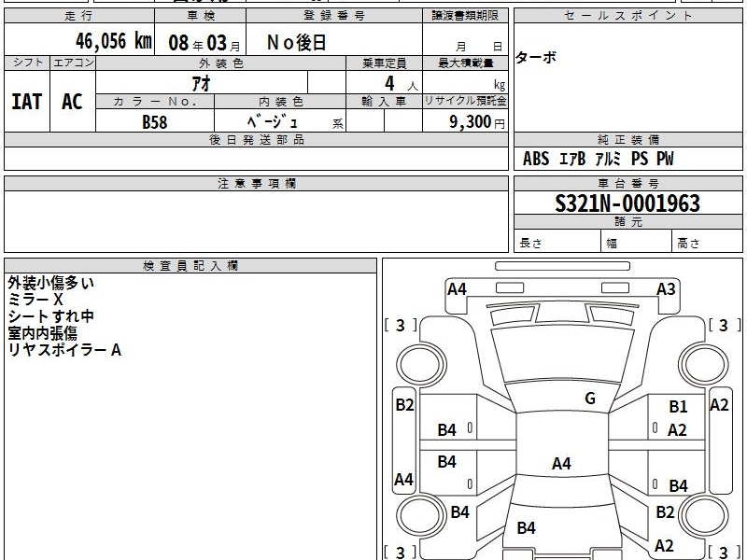Select the 乗車定員 header

click(x=384, y=63)
